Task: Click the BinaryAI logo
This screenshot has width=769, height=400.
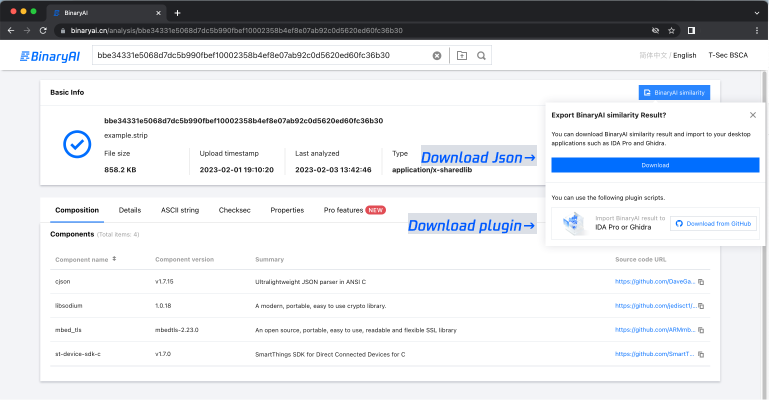Action: pyautogui.click(x=50, y=56)
